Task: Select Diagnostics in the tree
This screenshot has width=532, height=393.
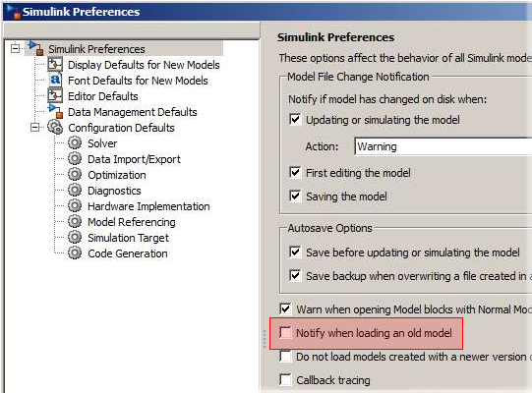Action: pyautogui.click(x=114, y=191)
